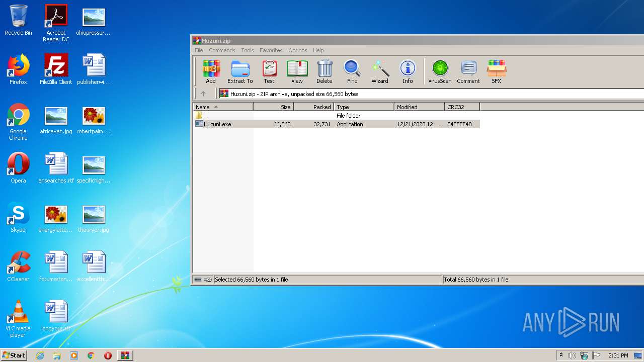Open the Tools menu
Image resolution: width=644 pixels, height=362 pixels.
coord(248,50)
